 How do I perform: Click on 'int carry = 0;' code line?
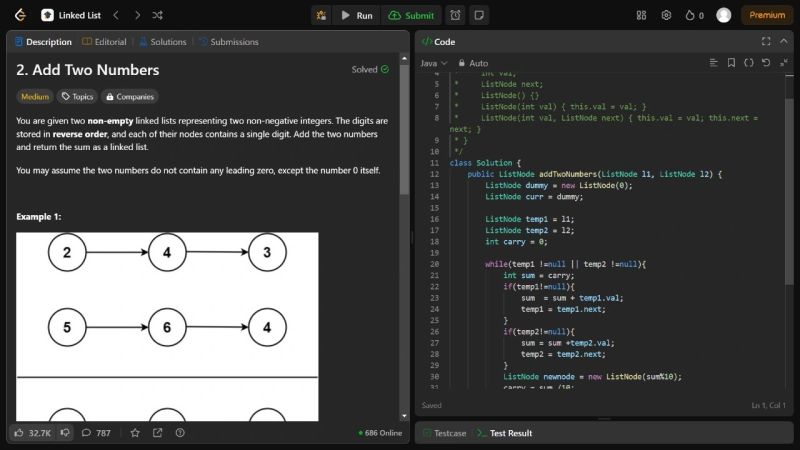pyautogui.click(x=516, y=241)
